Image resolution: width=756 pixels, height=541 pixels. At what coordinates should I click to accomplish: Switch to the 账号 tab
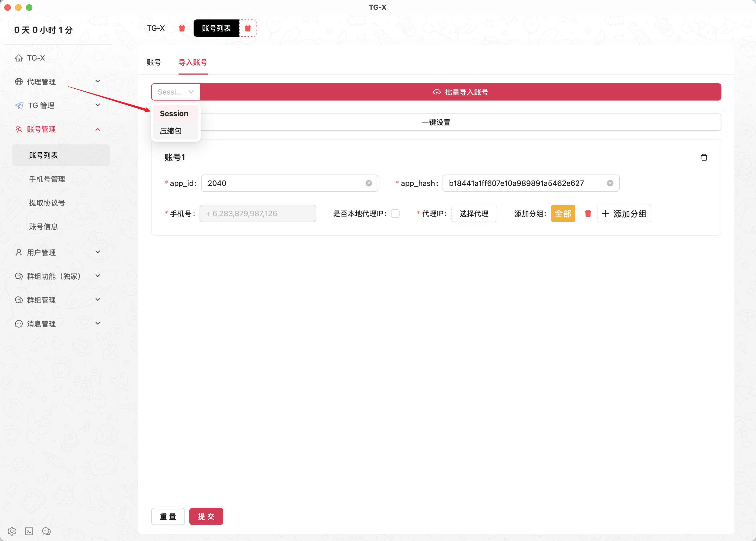pos(154,62)
